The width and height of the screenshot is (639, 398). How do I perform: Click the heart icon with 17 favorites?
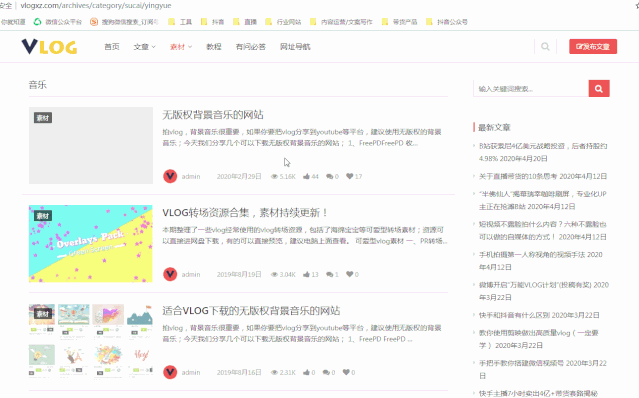coord(350,176)
